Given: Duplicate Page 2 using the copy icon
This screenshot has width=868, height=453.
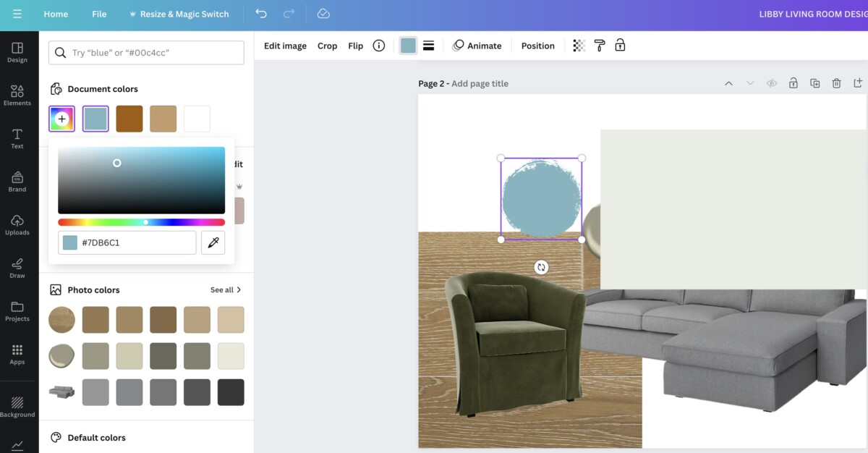Looking at the screenshot, I should click(x=814, y=83).
